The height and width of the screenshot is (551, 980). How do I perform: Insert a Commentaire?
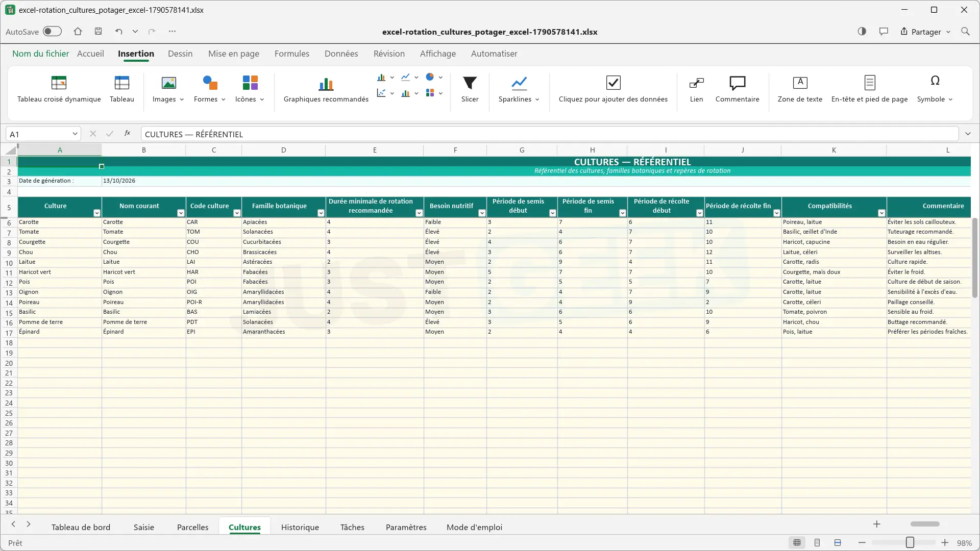(737, 89)
